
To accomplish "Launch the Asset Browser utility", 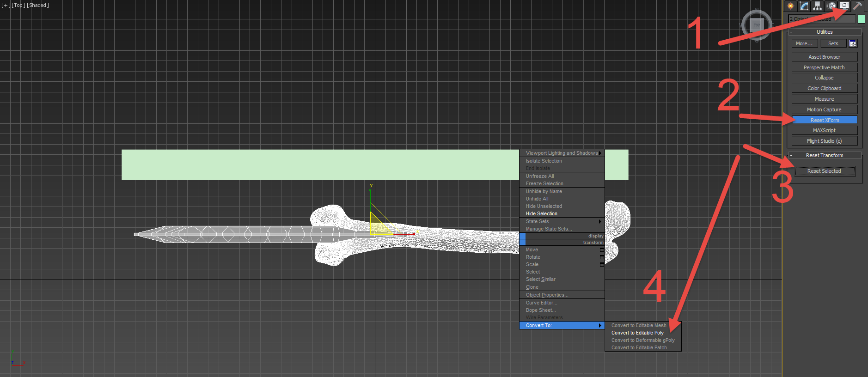I will tap(825, 57).
